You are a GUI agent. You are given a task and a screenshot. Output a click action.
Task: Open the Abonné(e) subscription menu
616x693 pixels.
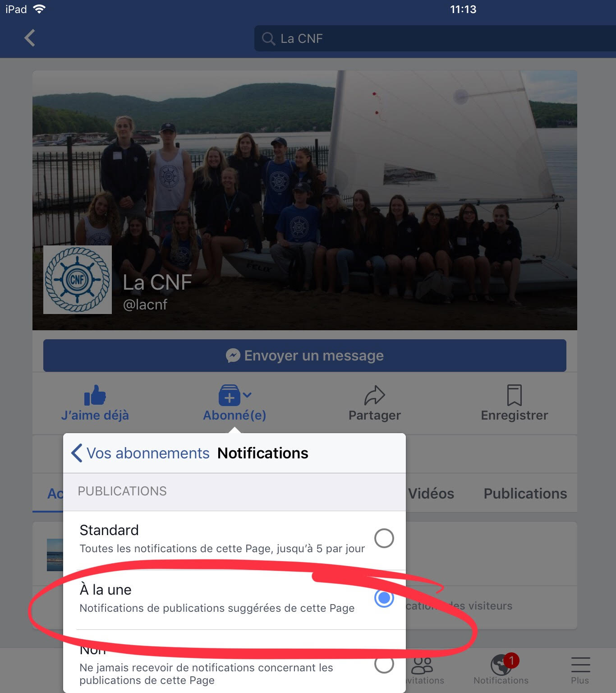(x=234, y=402)
